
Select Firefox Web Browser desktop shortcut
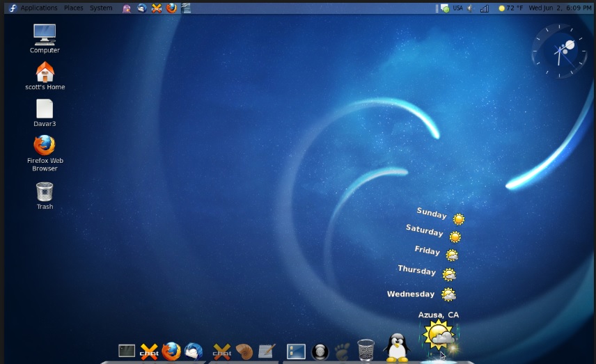(45, 145)
